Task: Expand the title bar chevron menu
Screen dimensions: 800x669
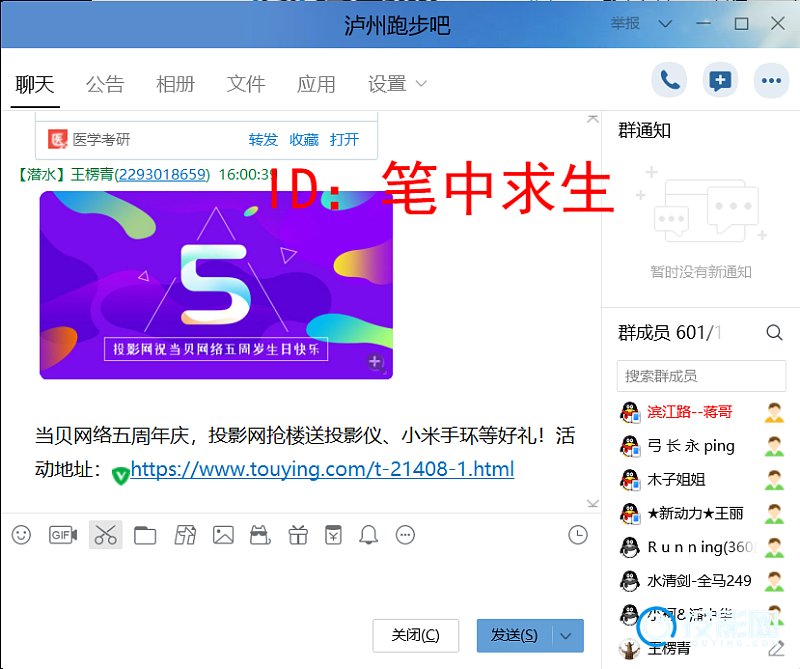Action: (665, 23)
